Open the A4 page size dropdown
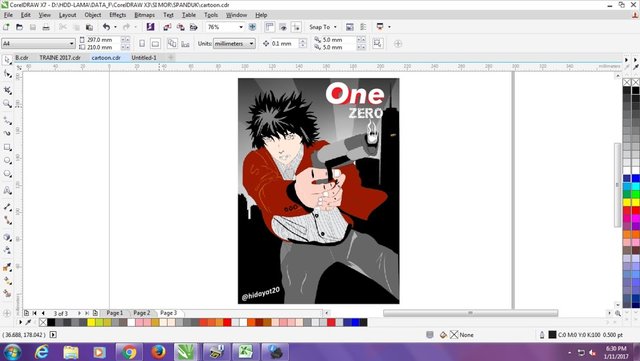 (71, 44)
